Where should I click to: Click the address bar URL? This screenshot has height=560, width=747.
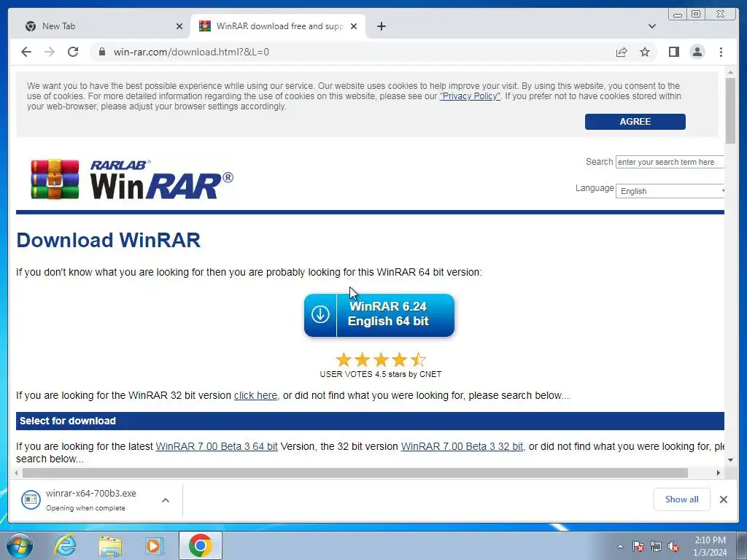click(191, 52)
